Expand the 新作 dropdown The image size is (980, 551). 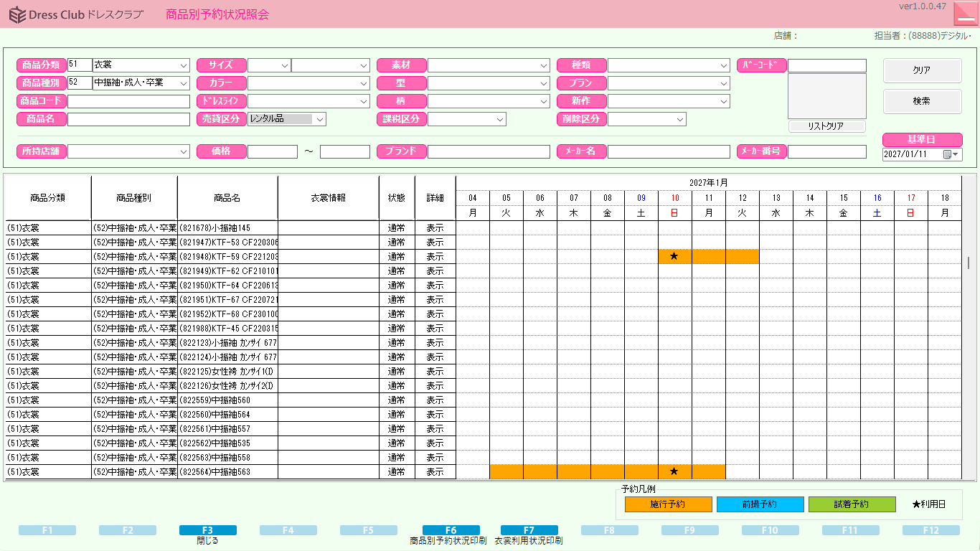[725, 101]
